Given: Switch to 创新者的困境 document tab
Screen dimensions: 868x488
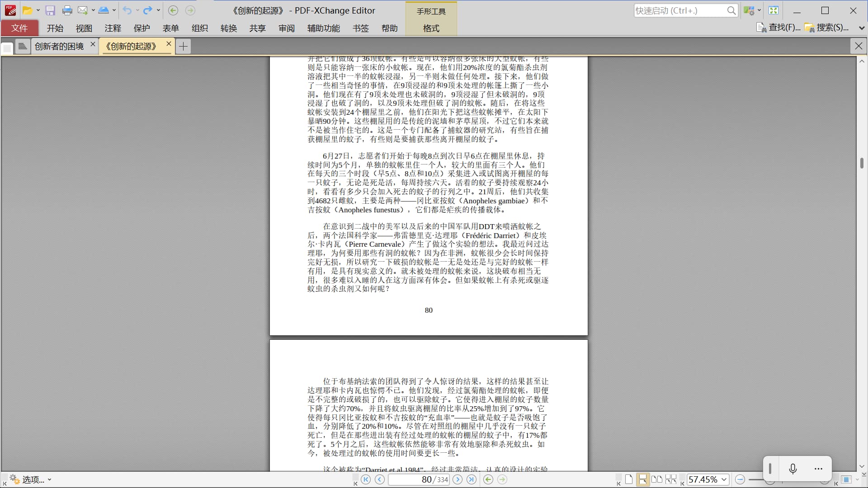Looking at the screenshot, I should tap(59, 46).
